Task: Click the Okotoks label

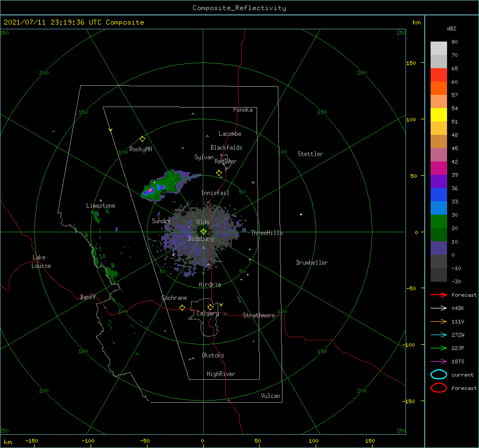Action: [x=213, y=355]
